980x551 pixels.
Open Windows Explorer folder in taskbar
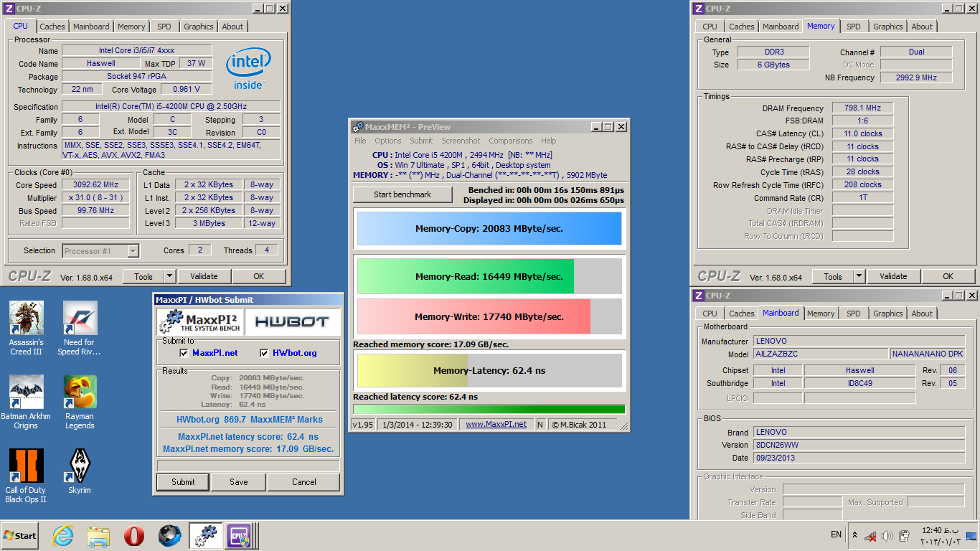tap(98, 535)
